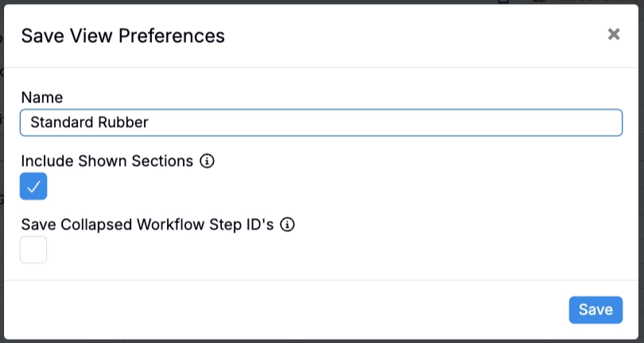644x343 pixels.
Task: Dismiss modal using the X icon
Action: [613, 34]
